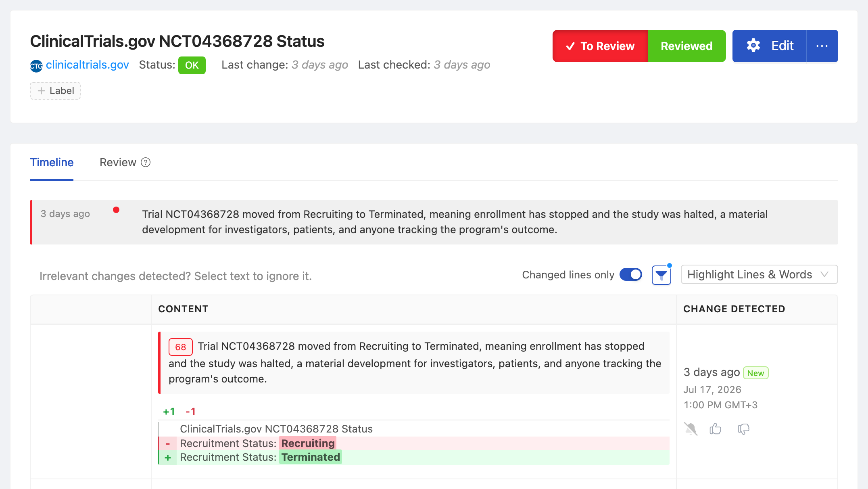Click the minus marker on removed line
Screen dimensions: 868x489
(168, 443)
